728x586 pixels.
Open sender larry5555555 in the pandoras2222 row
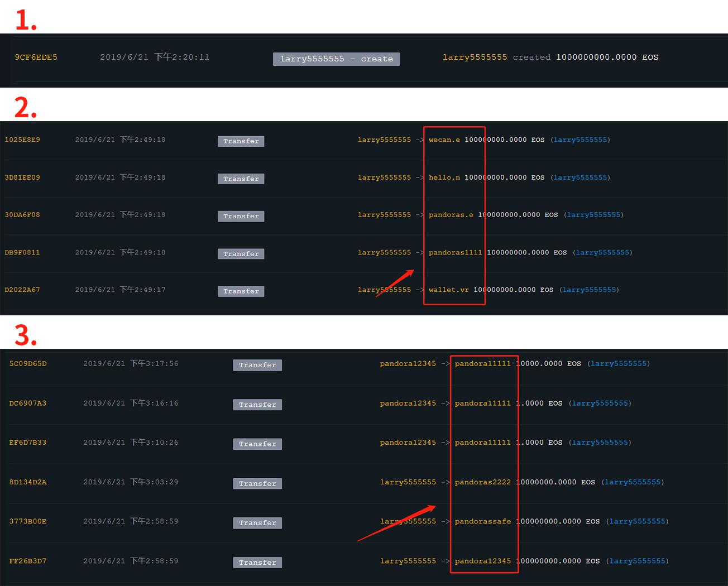coord(408,482)
